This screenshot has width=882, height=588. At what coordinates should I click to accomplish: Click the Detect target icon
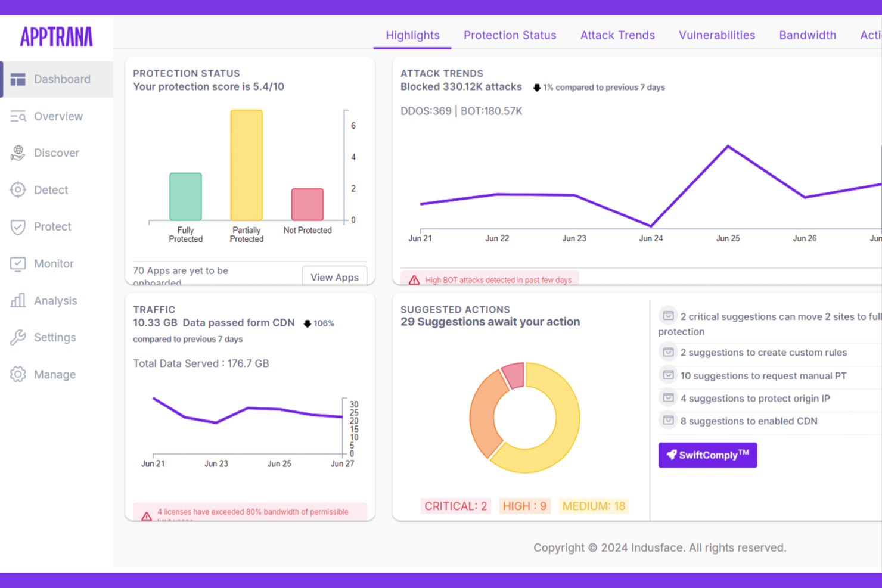click(18, 189)
